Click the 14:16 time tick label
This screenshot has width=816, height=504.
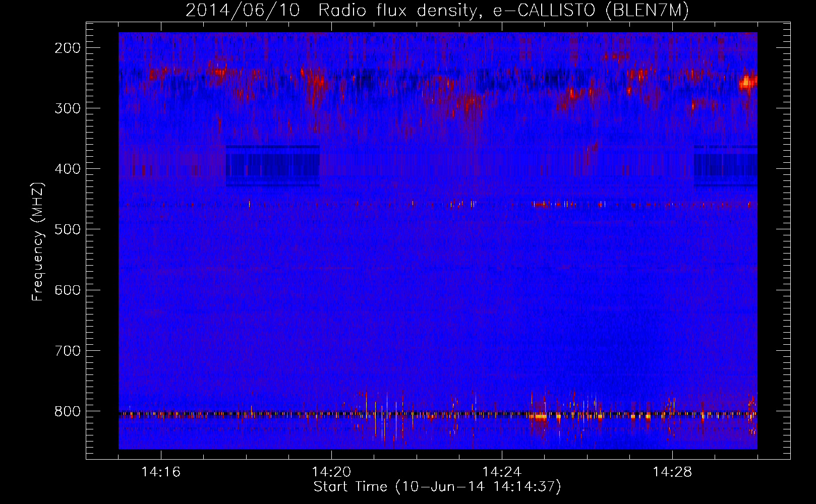coord(161,472)
